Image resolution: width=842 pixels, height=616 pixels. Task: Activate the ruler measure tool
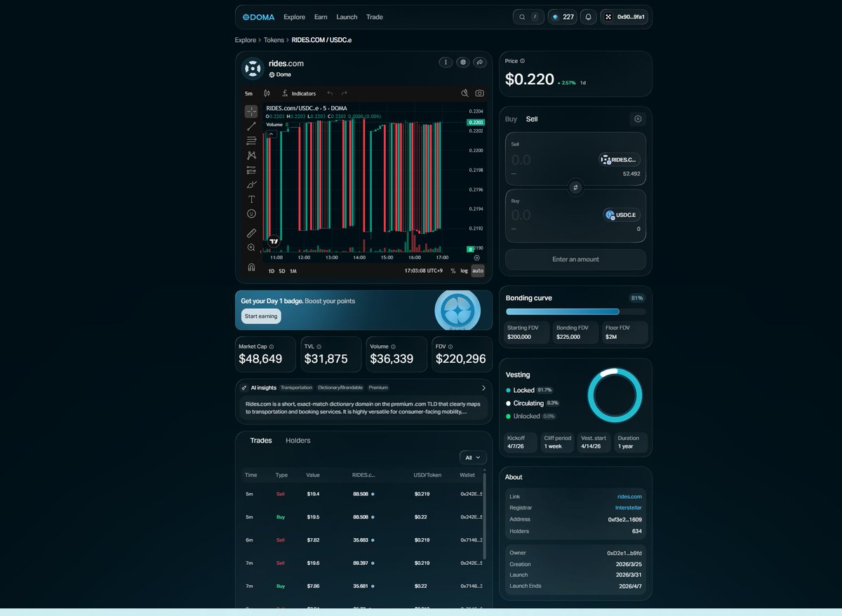(x=251, y=233)
